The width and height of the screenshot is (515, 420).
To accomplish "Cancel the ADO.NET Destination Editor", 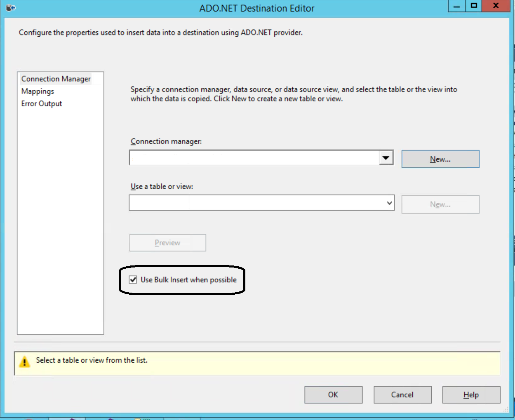I will [402, 395].
